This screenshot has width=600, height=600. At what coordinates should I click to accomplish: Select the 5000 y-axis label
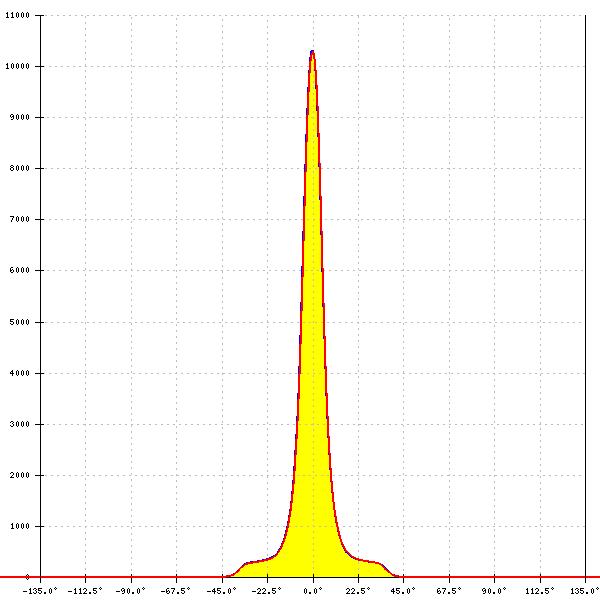(19, 323)
